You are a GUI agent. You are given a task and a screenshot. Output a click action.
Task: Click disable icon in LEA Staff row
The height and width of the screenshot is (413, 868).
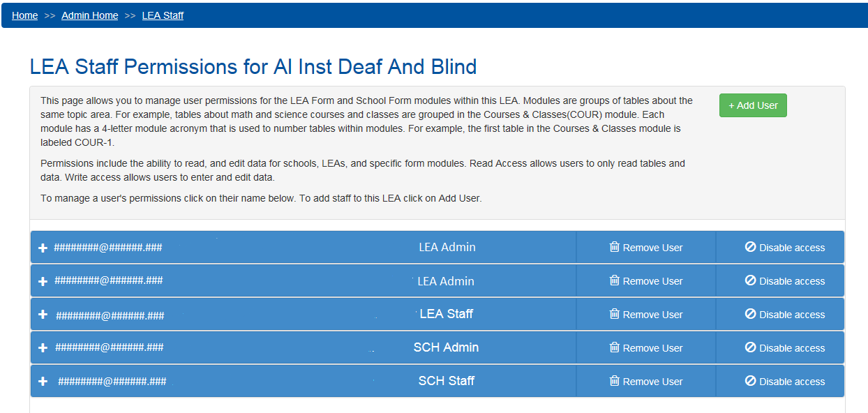click(x=751, y=314)
